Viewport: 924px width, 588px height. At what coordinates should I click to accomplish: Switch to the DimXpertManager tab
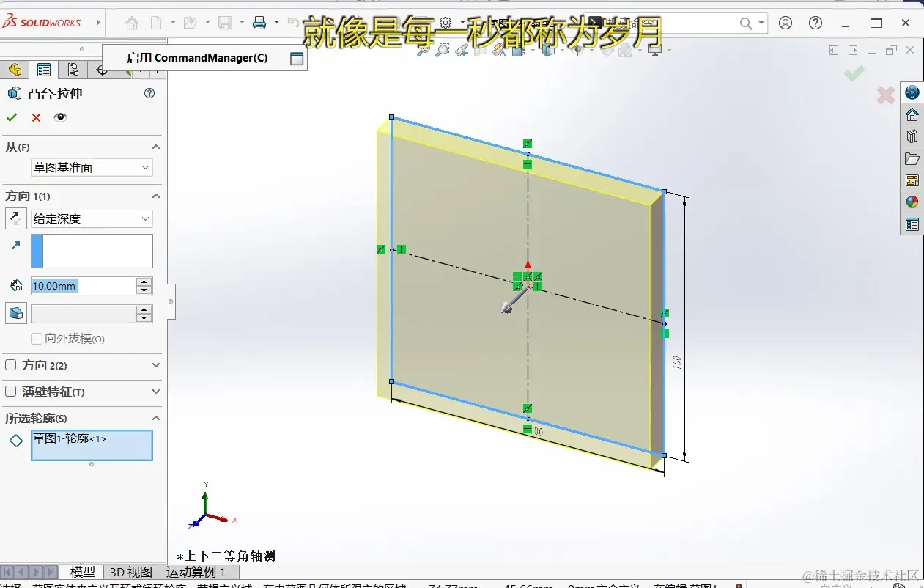(x=102, y=70)
